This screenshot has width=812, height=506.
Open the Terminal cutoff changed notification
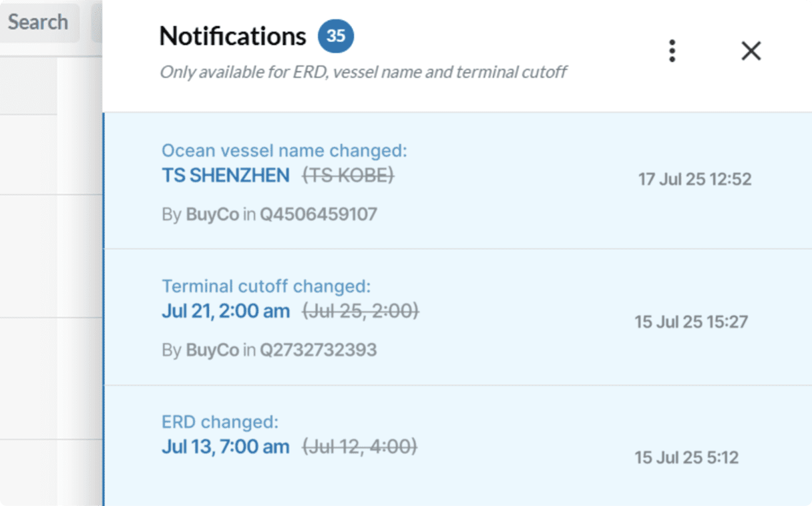[266, 286]
